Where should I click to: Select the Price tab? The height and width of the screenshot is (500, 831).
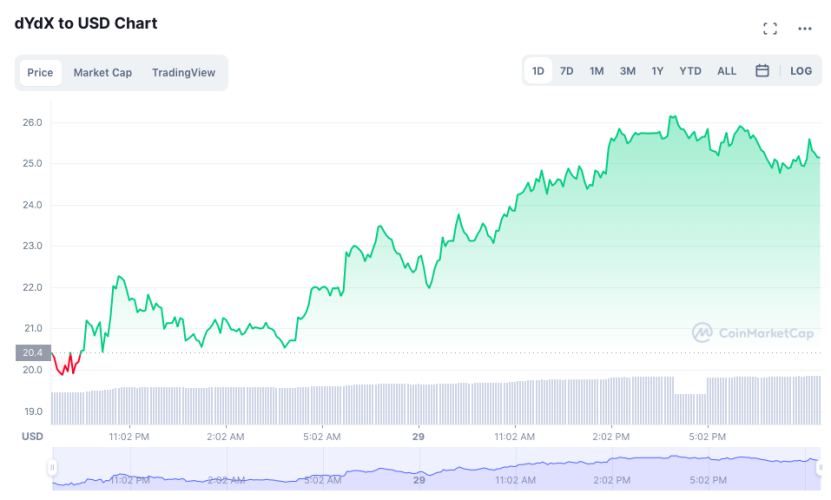click(40, 73)
